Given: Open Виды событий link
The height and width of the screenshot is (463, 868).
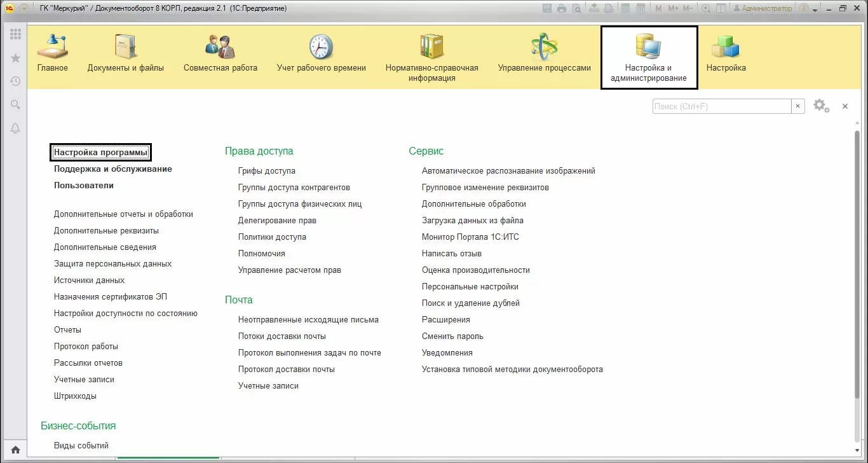Looking at the screenshot, I should (81, 446).
